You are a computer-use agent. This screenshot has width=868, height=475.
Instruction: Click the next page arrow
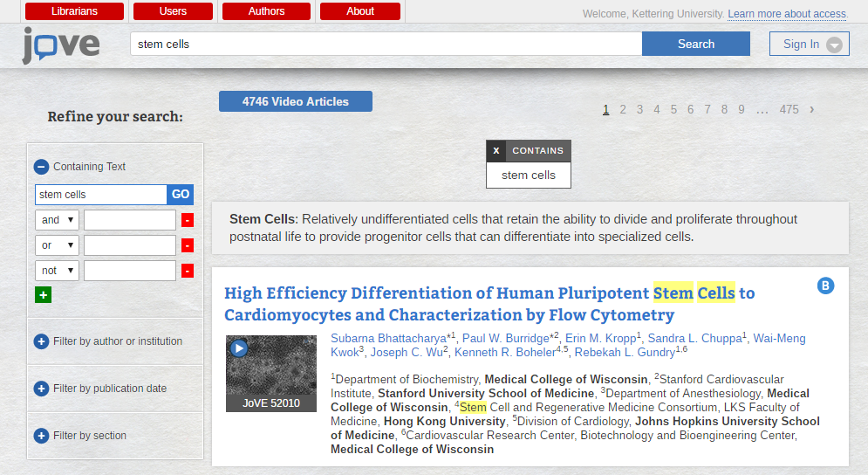811,110
